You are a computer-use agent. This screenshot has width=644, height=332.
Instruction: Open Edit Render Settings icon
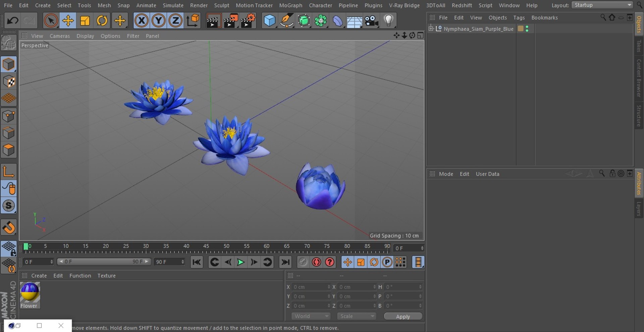click(248, 21)
